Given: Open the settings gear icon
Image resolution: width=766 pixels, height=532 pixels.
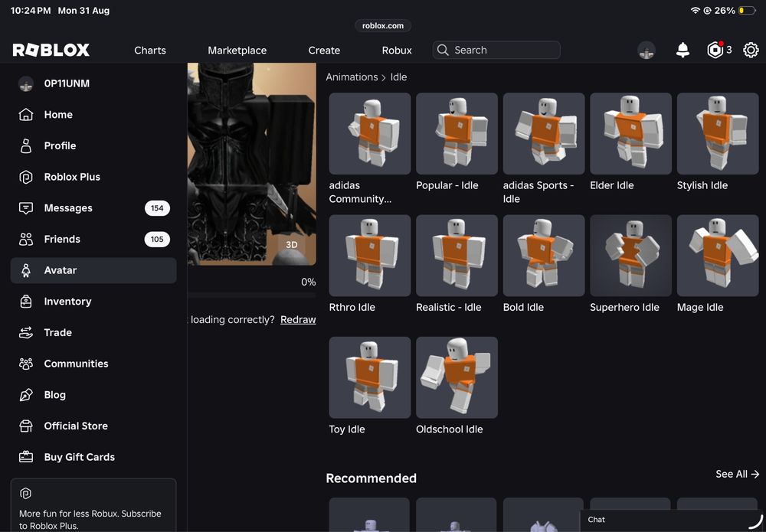Looking at the screenshot, I should tap(751, 50).
